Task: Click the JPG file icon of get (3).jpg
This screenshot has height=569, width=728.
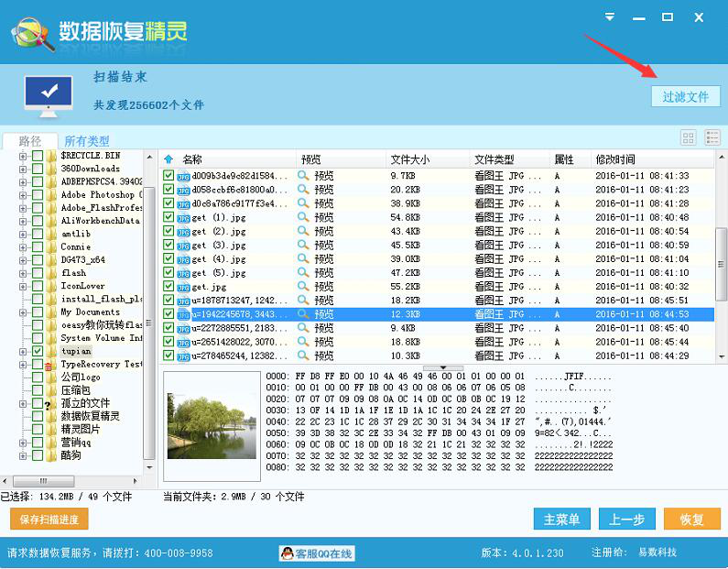Action: 182,246
